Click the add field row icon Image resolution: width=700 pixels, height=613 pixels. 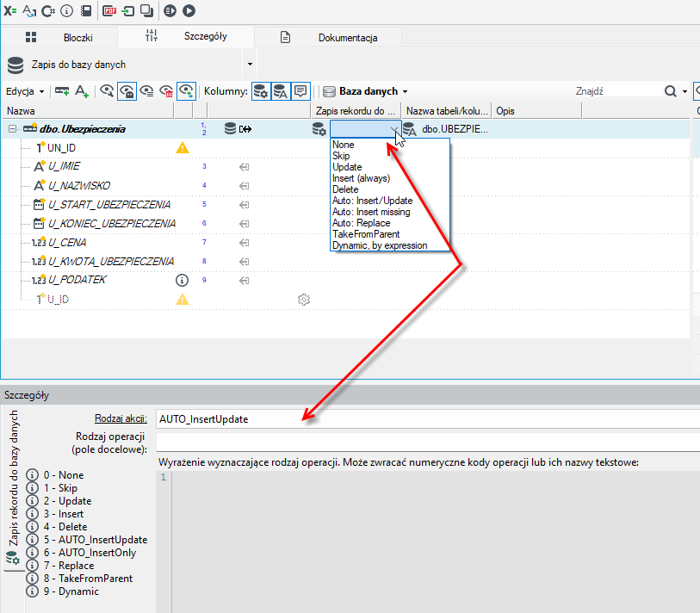[x=62, y=91]
